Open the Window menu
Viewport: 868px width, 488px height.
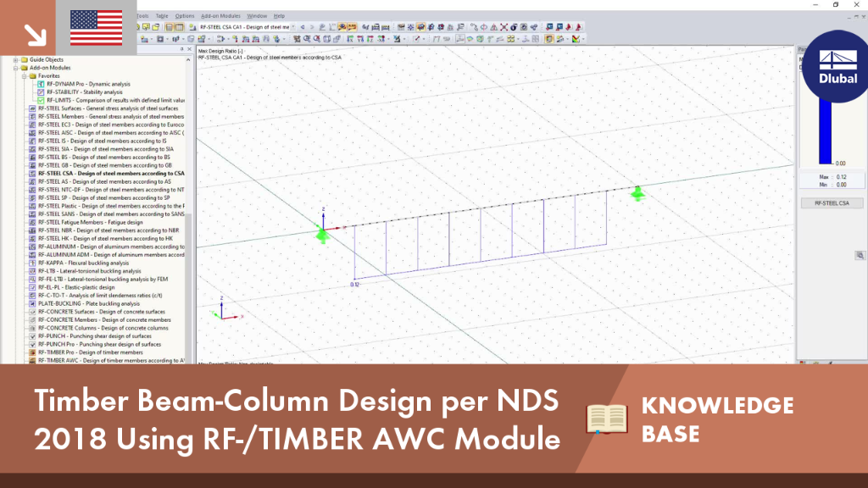coord(257,16)
